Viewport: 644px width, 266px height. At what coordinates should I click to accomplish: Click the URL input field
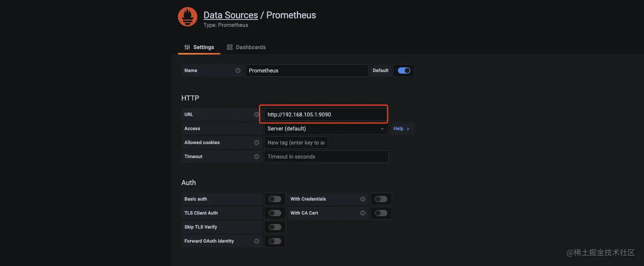coord(326,114)
